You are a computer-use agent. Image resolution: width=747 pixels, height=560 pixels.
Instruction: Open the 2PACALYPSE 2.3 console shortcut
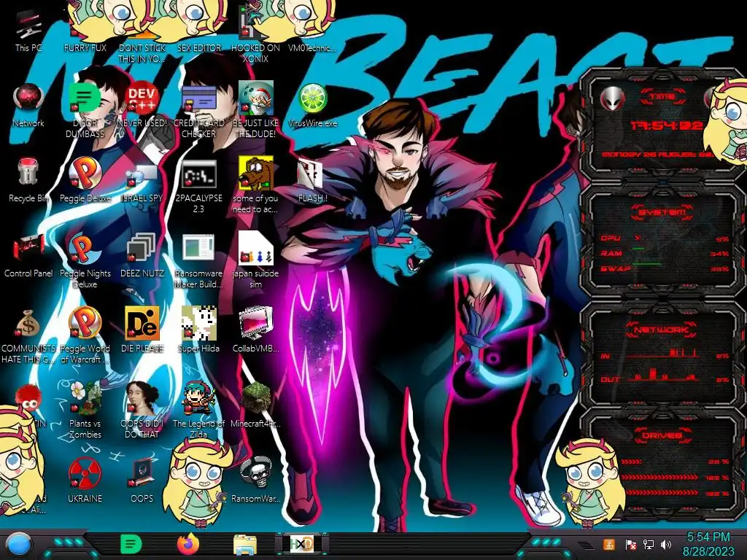pyautogui.click(x=198, y=186)
